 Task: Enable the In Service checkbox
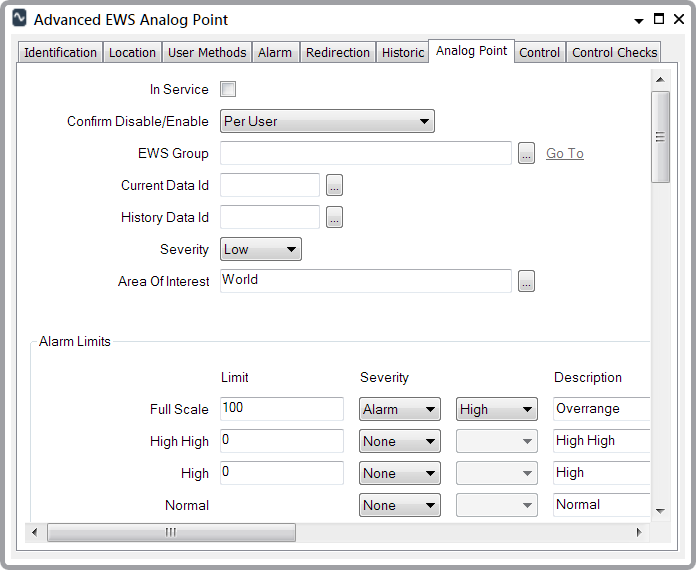(x=228, y=89)
